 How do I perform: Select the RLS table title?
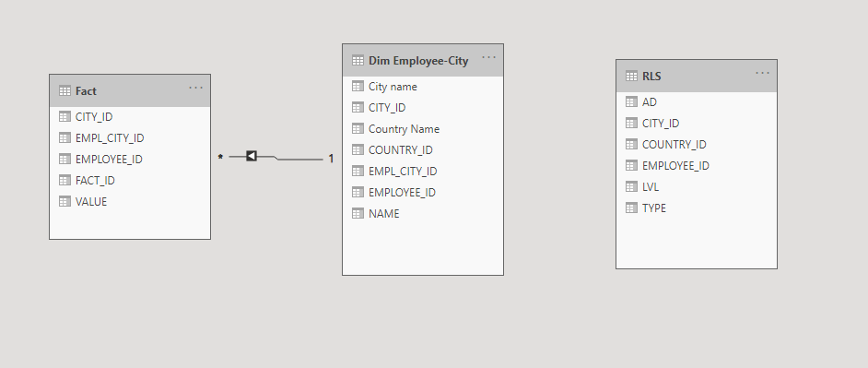click(x=651, y=76)
